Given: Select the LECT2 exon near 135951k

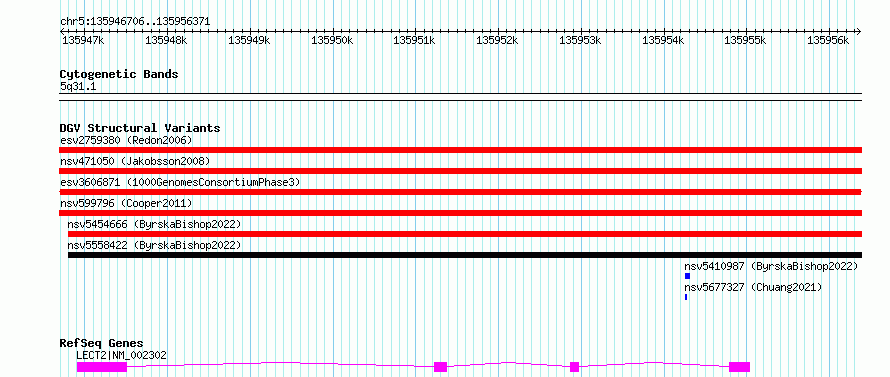Looking at the screenshot, I should [440, 367].
